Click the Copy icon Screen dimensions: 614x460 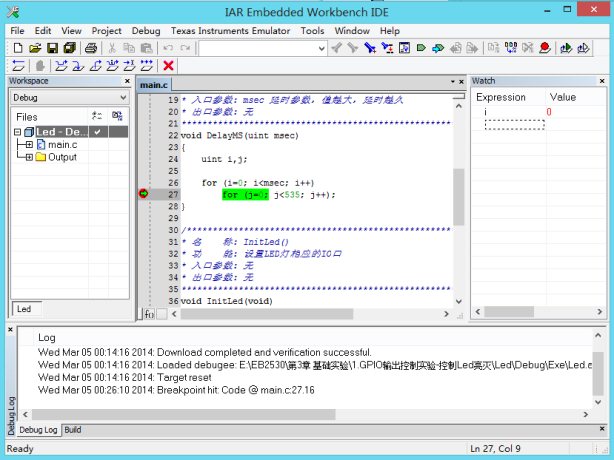129,48
